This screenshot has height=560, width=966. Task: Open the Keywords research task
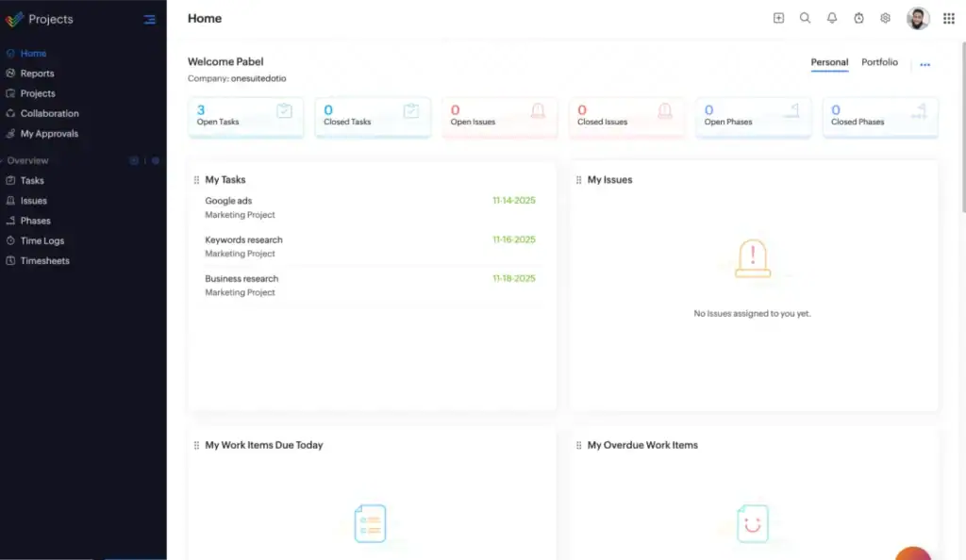point(244,239)
